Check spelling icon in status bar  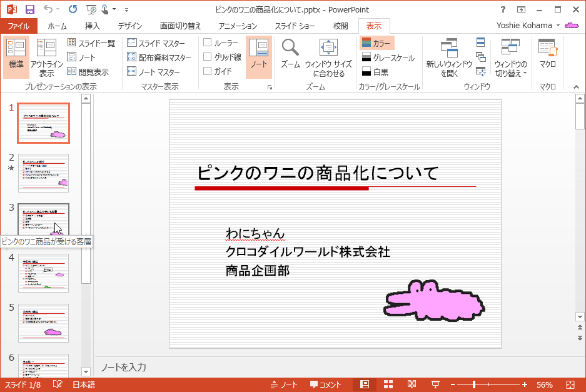[x=57, y=384]
